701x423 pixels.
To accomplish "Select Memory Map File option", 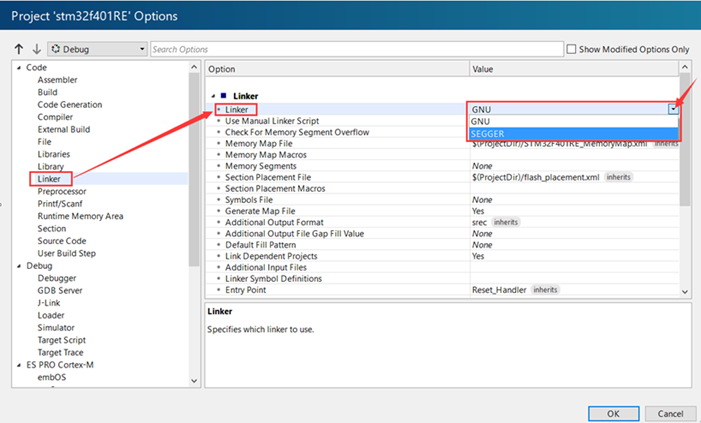I will (258, 144).
